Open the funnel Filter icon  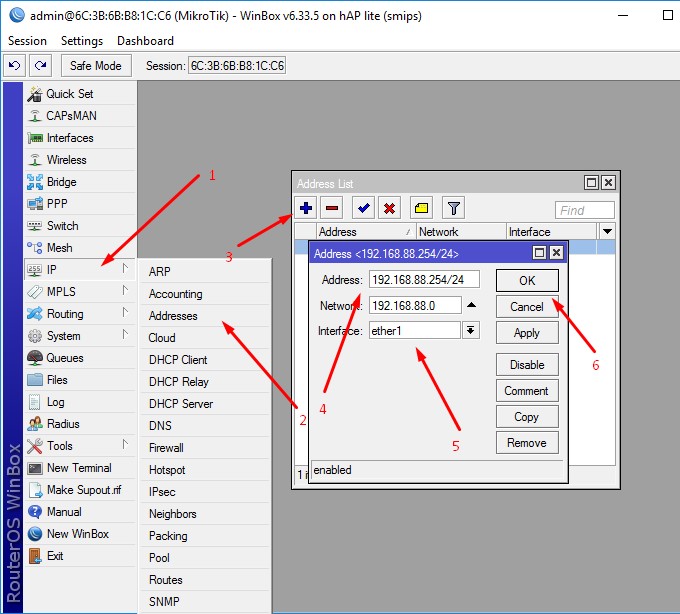pyautogui.click(x=454, y=209)
